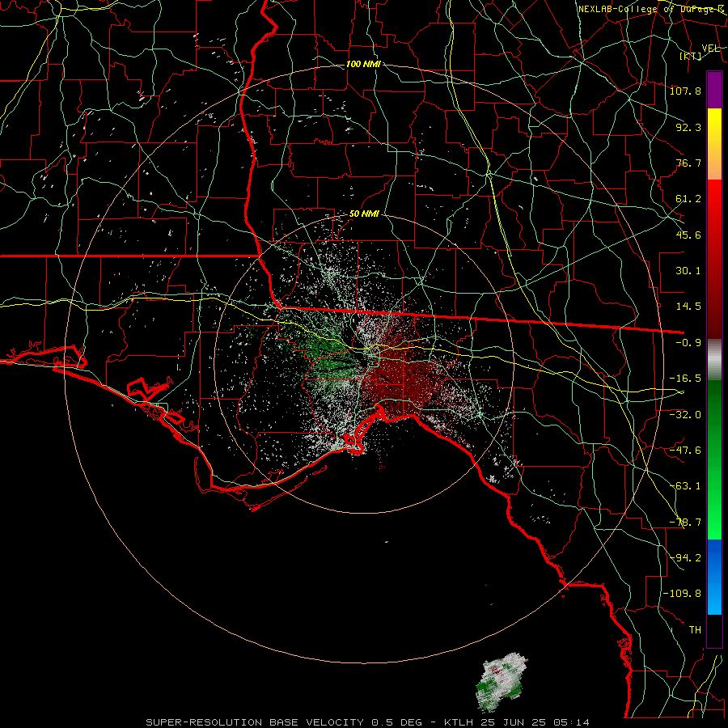This screenshot has width=728, height=728.
Task: Click the -109.8 legend value
Action: 682,594
